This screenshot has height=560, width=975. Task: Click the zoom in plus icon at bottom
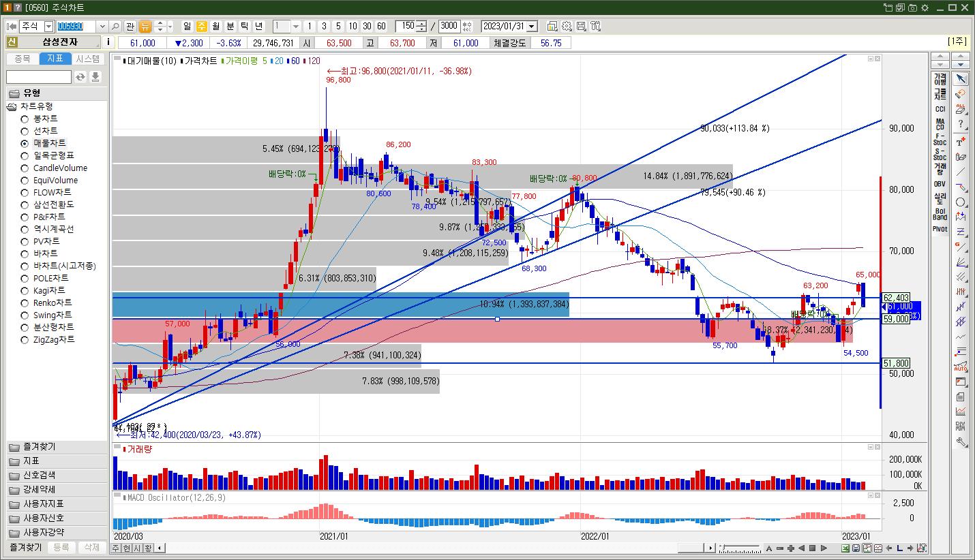pos(791,548)
